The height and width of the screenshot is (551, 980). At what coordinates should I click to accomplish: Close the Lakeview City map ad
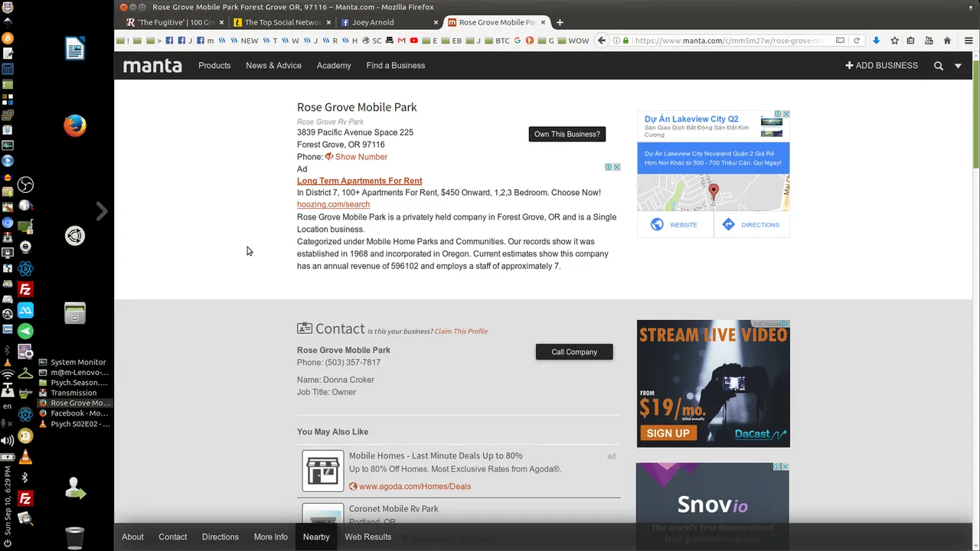786,114
